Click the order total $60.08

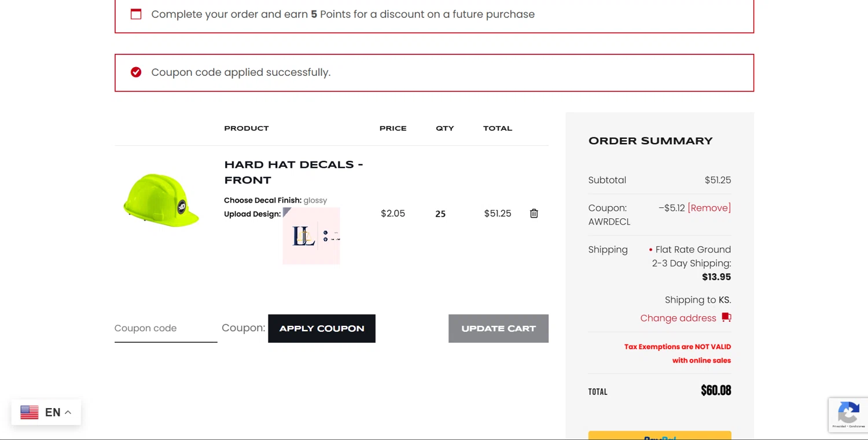(716, 391)
